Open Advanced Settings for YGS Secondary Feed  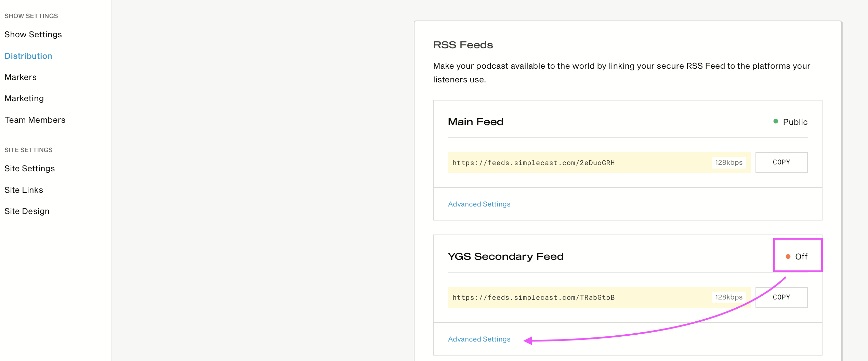479,339
